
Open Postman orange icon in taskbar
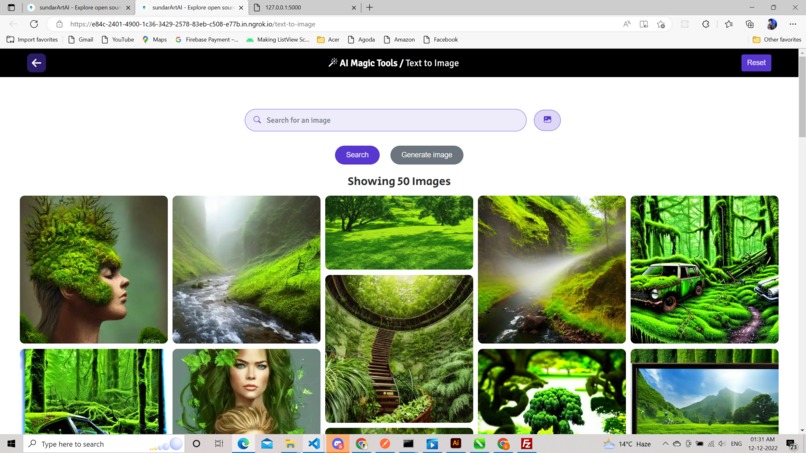pos(384,443)
